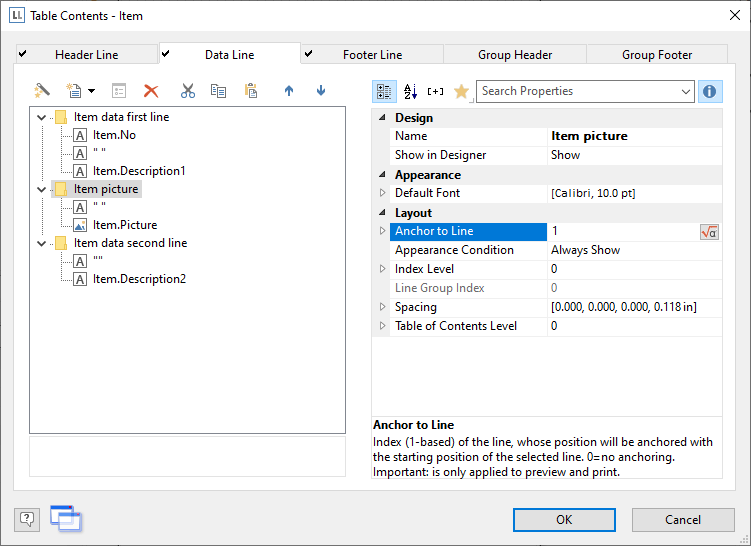This screenshot has height=546, width=751.
Task: Toggle expand-all properties button
Action: click(435, 92)
